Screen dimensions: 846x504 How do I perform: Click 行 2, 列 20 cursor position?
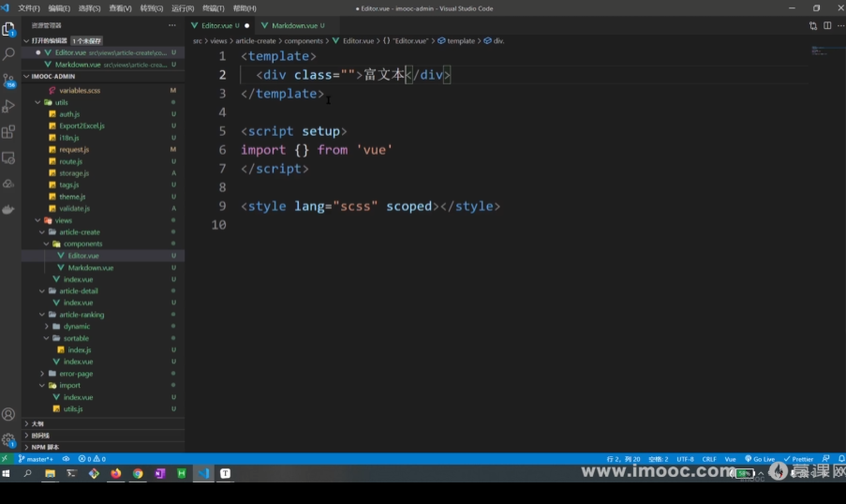point(623,459)
